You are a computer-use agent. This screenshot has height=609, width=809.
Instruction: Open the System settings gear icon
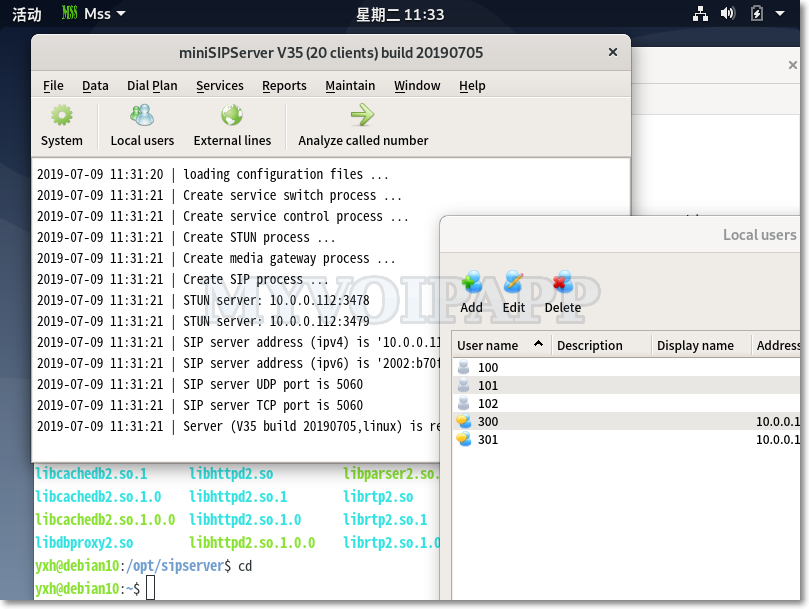pos(61,115)
